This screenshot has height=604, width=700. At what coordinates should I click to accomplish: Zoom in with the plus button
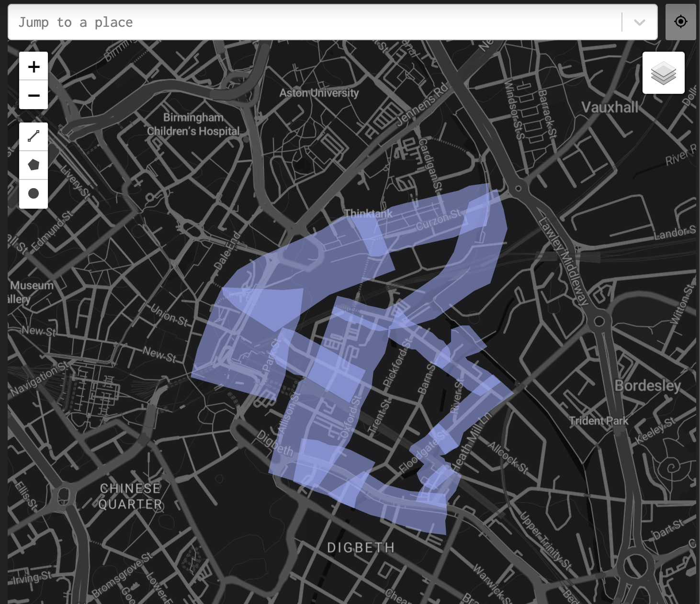tap(34, 67)
